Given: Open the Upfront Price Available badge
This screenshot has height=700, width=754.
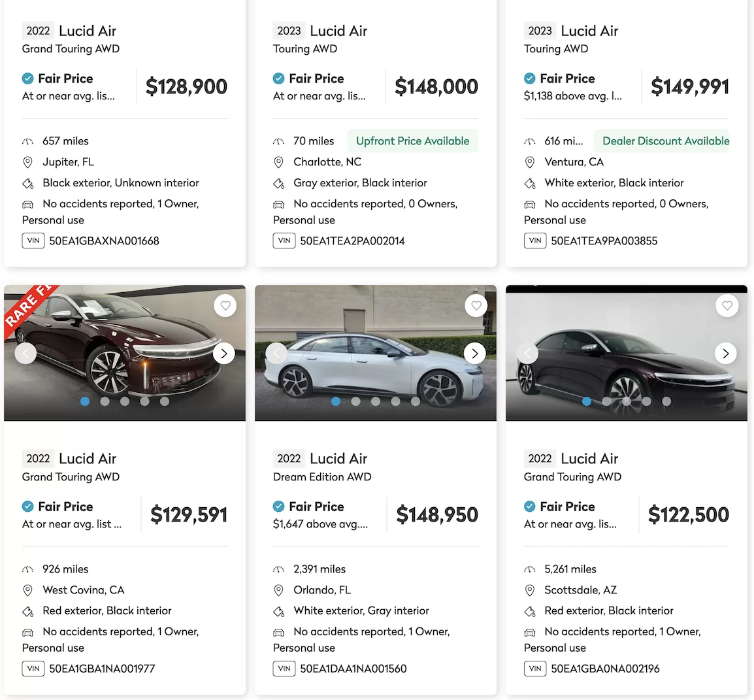Looking at the screenshot, I should coord(412,141).
